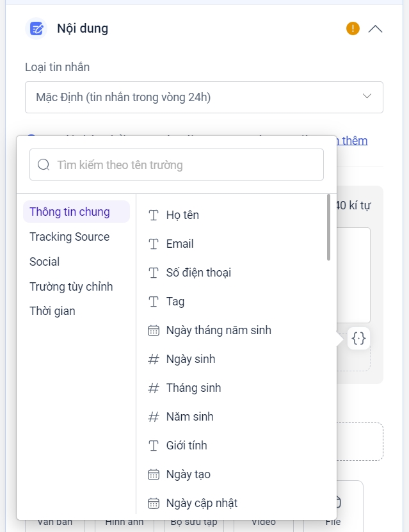The image size is (409, 532).
Task: Click the search magnifier icon
Action: (x=44, y=165)
